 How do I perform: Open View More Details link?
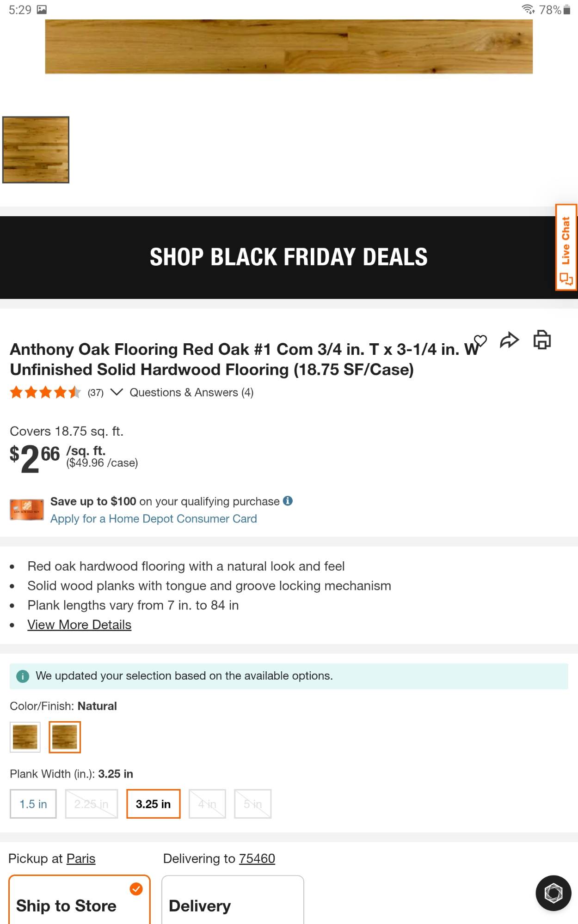tap(79, 625)
